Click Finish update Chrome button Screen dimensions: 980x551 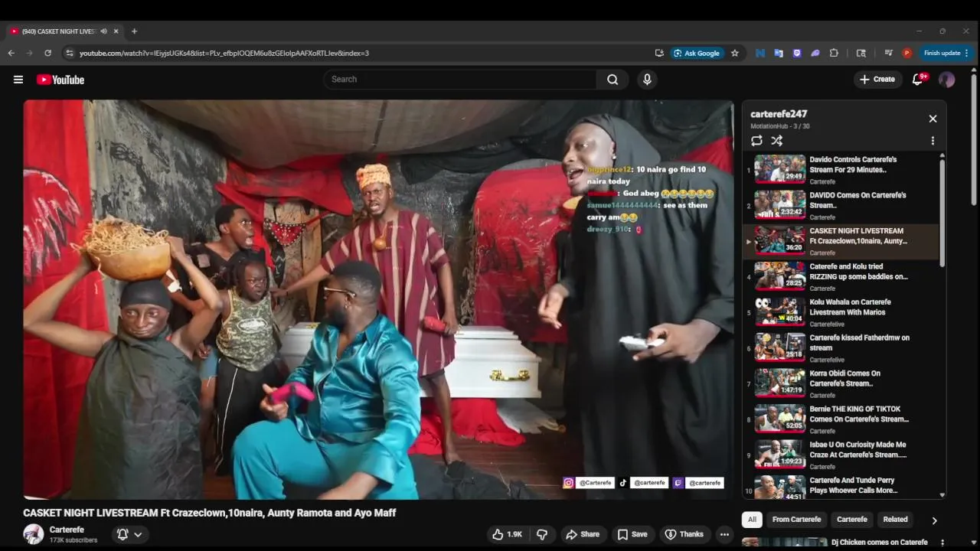(946, 53)
